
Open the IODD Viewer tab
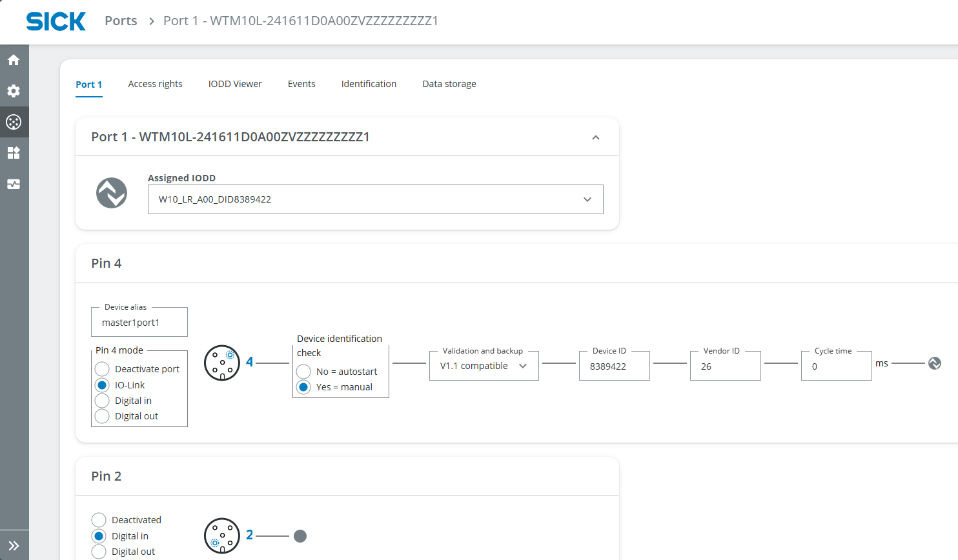pyautogui.click(x=235, y=84)
